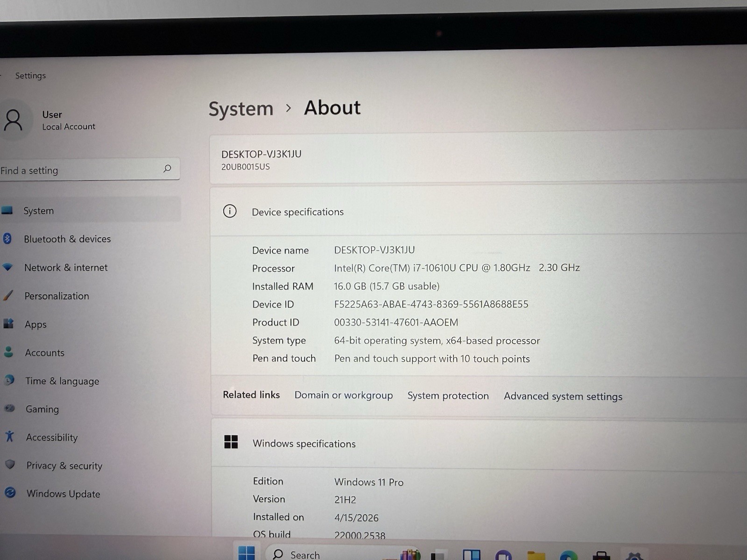Screen dimensions: 747x560
Task: Click System in the breadcrumb
Action: [x=241, y=109]
